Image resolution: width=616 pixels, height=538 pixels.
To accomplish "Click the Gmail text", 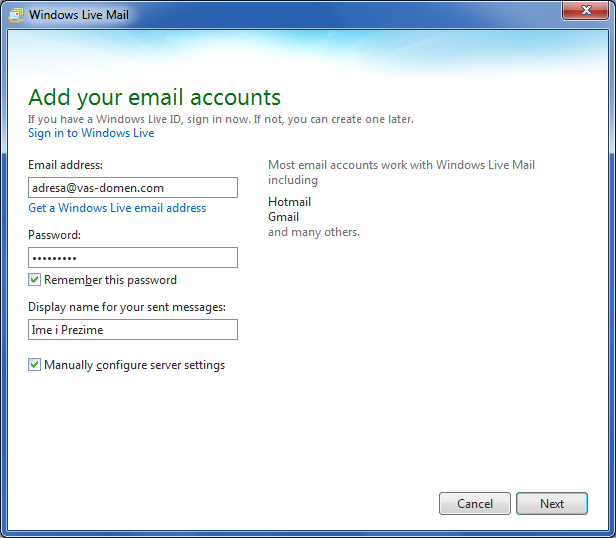I will pyautogui.click(x=283, y=217).
